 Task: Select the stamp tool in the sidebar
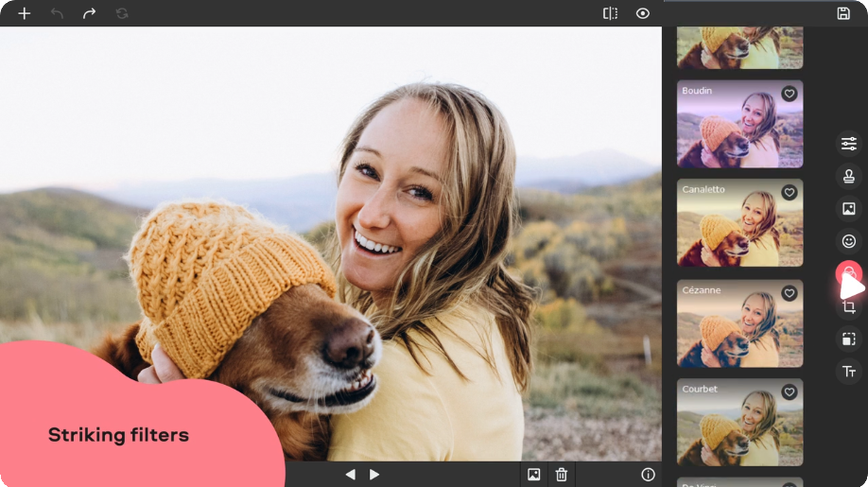tap(849, 176)
